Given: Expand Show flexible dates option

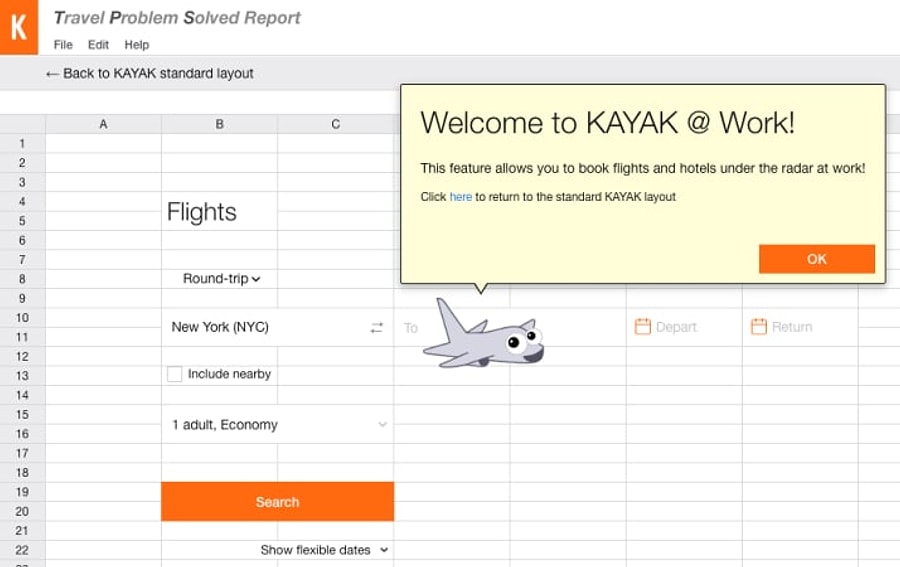Looking at the screenshot, I should tap(324, 550).
